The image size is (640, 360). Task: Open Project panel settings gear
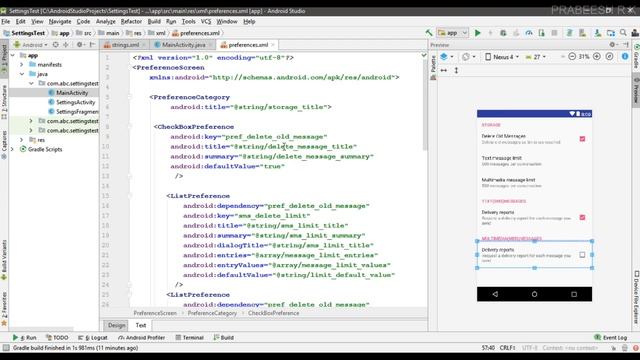(x=80, y=44)
